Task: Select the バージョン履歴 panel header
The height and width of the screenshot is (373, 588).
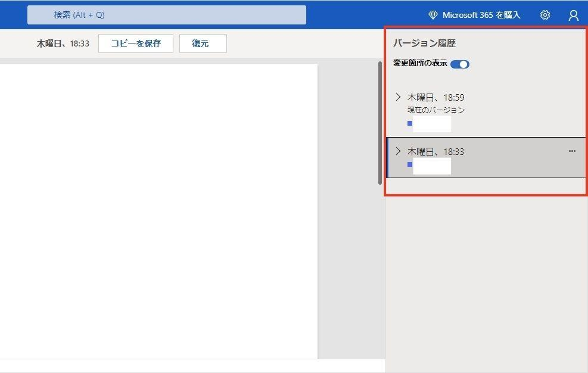Action: coord(416,42)
